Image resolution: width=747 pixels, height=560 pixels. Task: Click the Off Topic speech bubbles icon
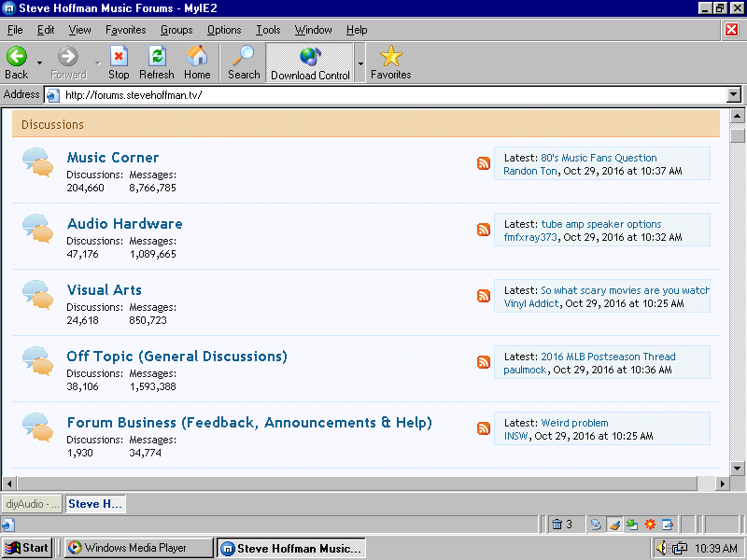pos(37,361)
